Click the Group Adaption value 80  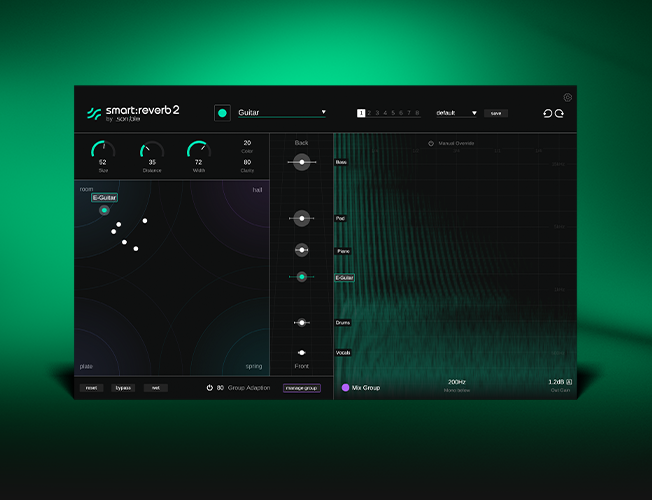(220, 388)
